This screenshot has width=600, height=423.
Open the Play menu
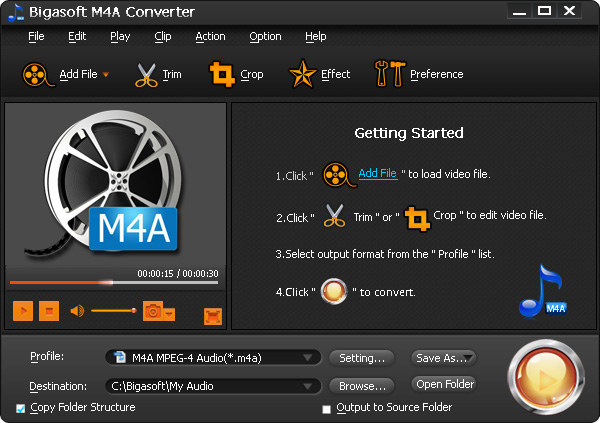pyautogui.click(x=120, y=36)
